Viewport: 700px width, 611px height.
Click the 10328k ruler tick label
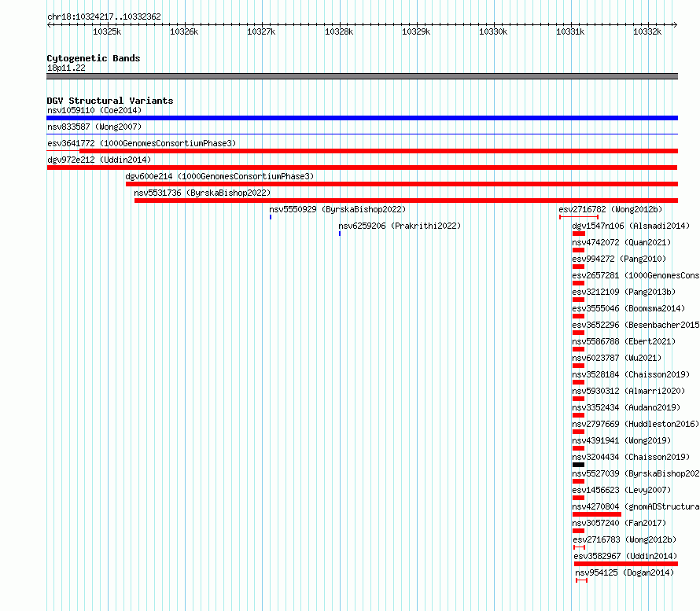pos(339,31)
